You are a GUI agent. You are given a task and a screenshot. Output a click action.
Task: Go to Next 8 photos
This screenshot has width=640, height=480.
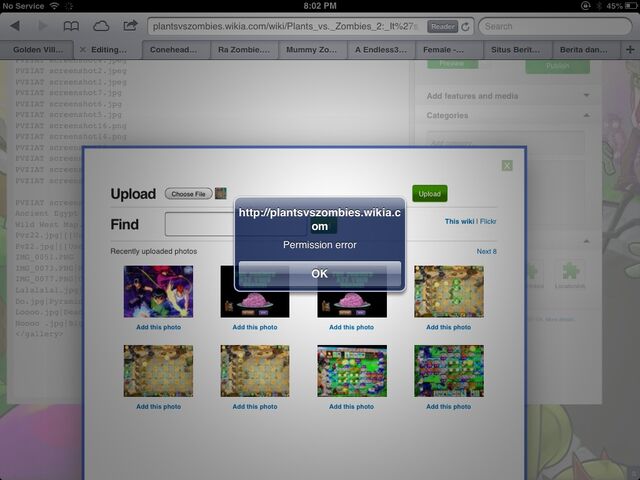(487, 251)
